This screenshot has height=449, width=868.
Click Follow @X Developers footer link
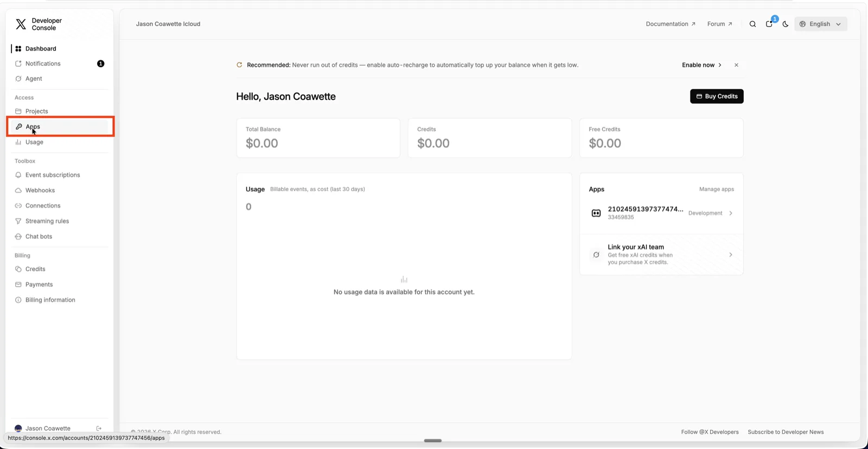tap(710, 432)
